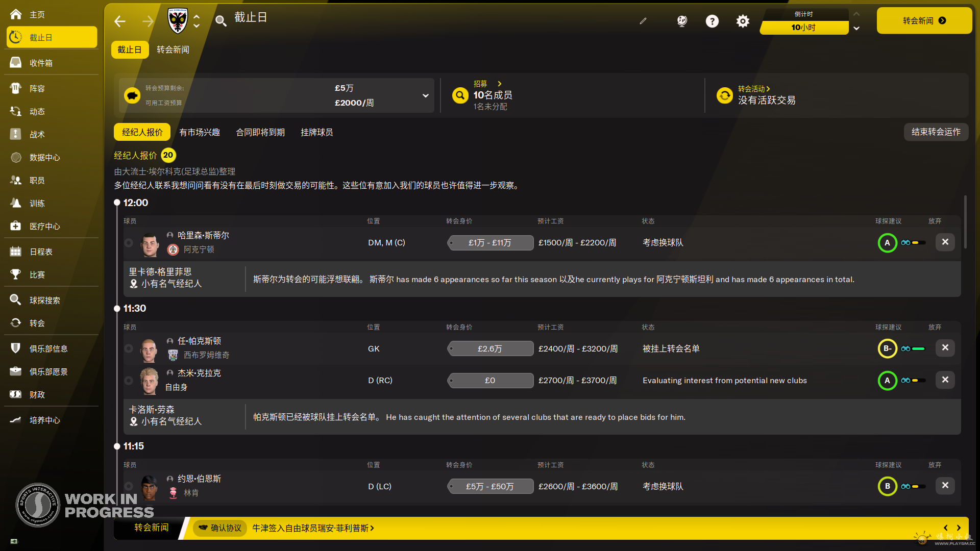The width and height of the screenshot is (980, 551).
Task: Switch to the 转会新闻 top tab
Action: pyautogui.click(x=173, y=49)
